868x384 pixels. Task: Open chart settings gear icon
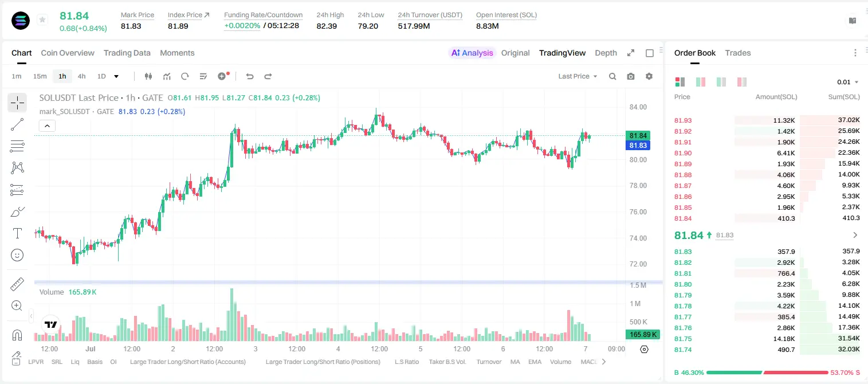point(649,76)
